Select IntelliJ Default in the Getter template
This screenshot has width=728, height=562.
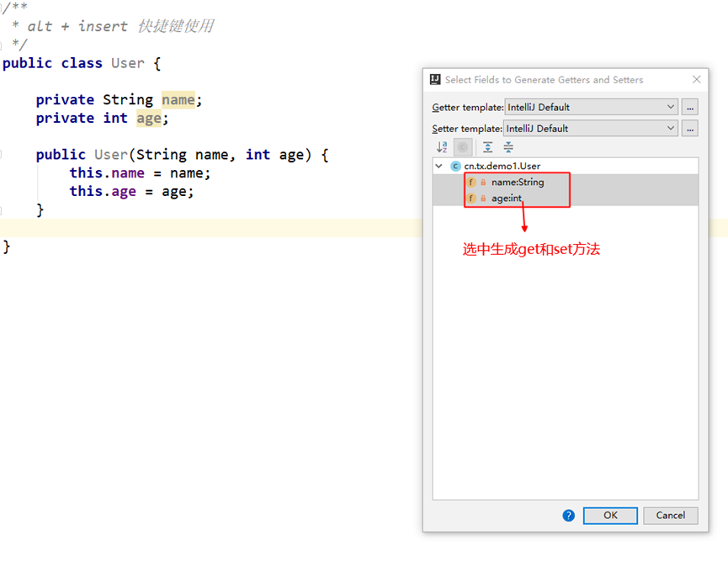tap(589, 107)
